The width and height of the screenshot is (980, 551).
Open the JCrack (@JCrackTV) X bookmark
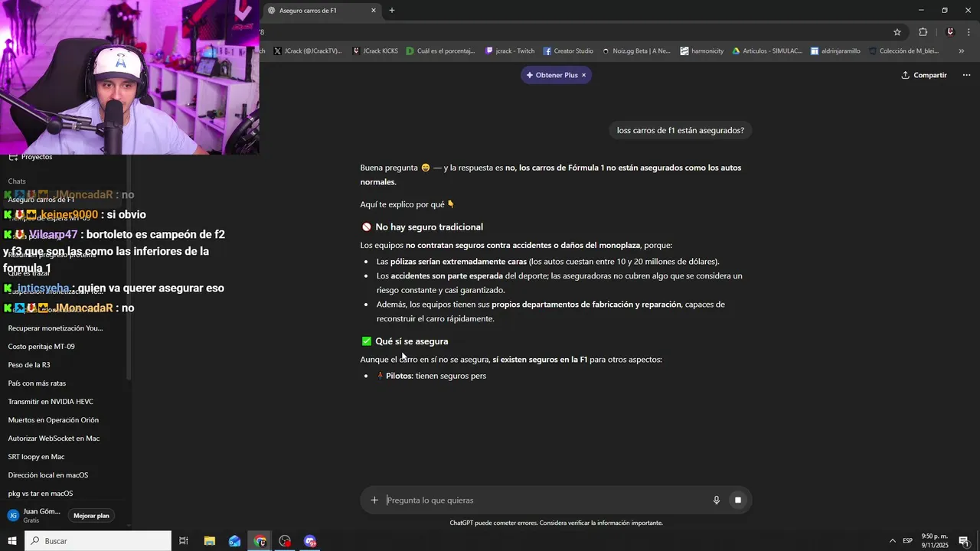point(308,51)
